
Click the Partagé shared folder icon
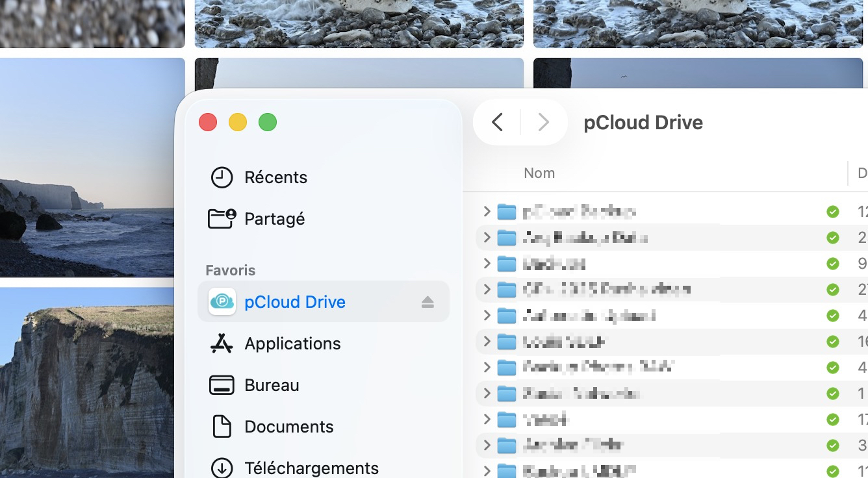[x=222, y=218]
